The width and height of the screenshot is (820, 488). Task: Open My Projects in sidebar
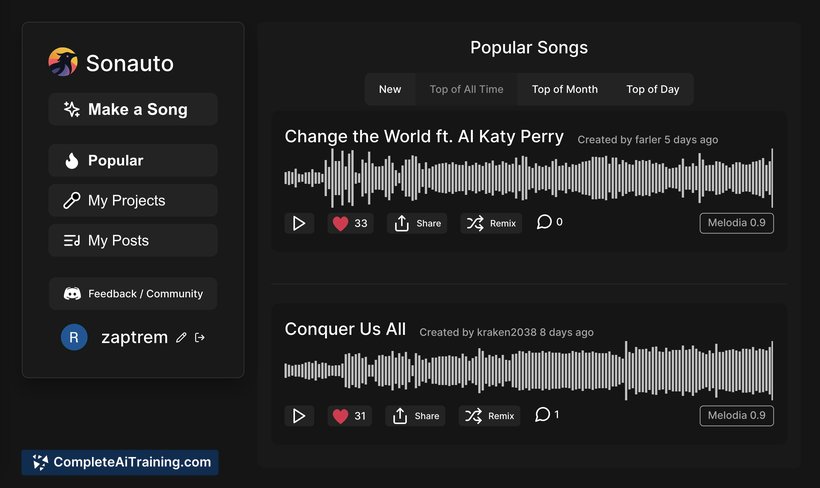click(133, 200)
